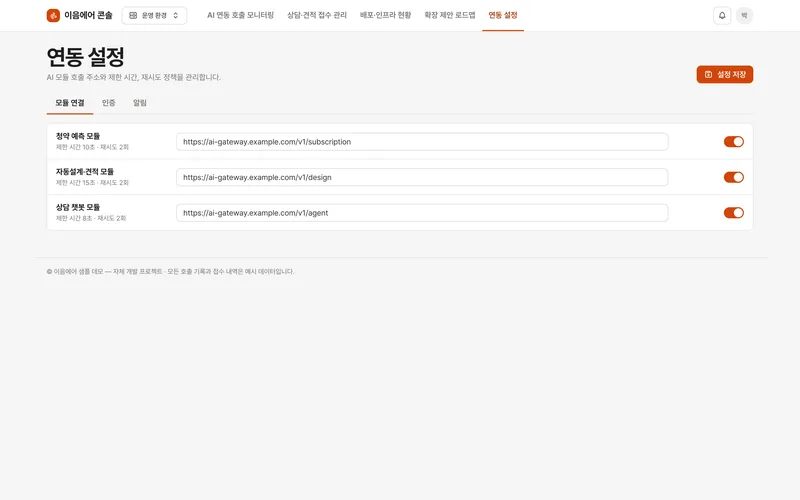Open 상담·견적 접수 관리 page
Viewport: 800px width, 500px height.
tap(317, 15)
